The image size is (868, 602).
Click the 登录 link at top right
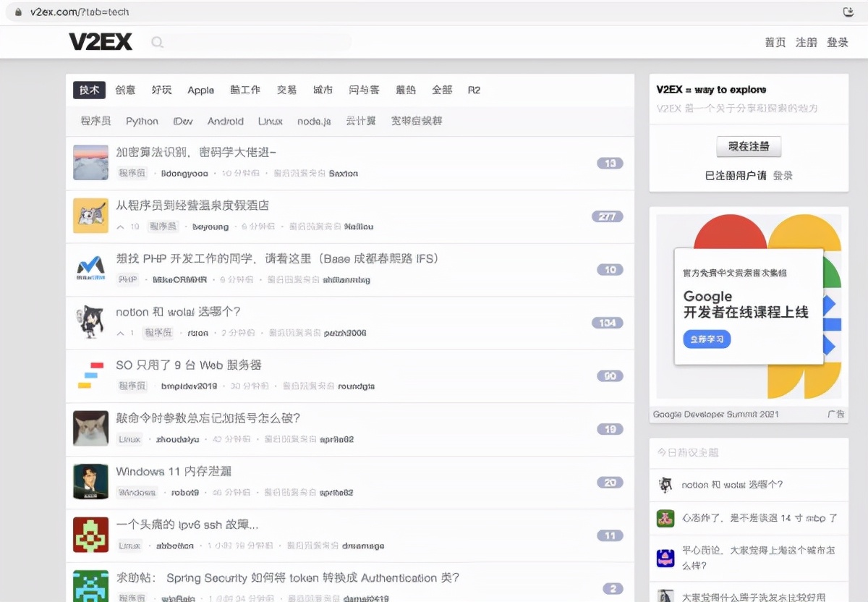[x=837, y=43]
